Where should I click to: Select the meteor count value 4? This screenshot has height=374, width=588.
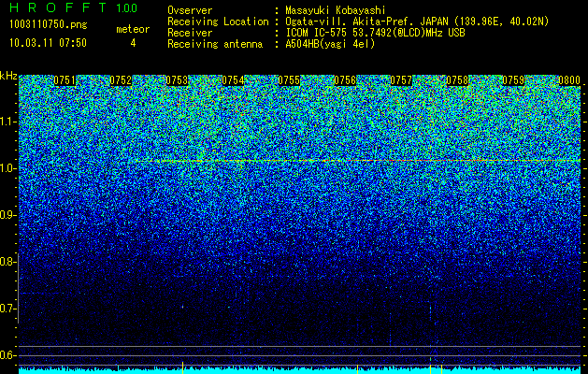click(133, 43)
